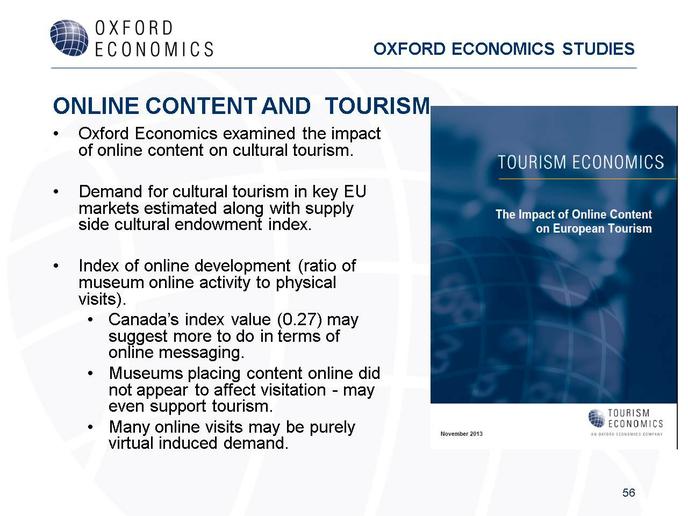Click the slide number 56

(x=629, y=493)
